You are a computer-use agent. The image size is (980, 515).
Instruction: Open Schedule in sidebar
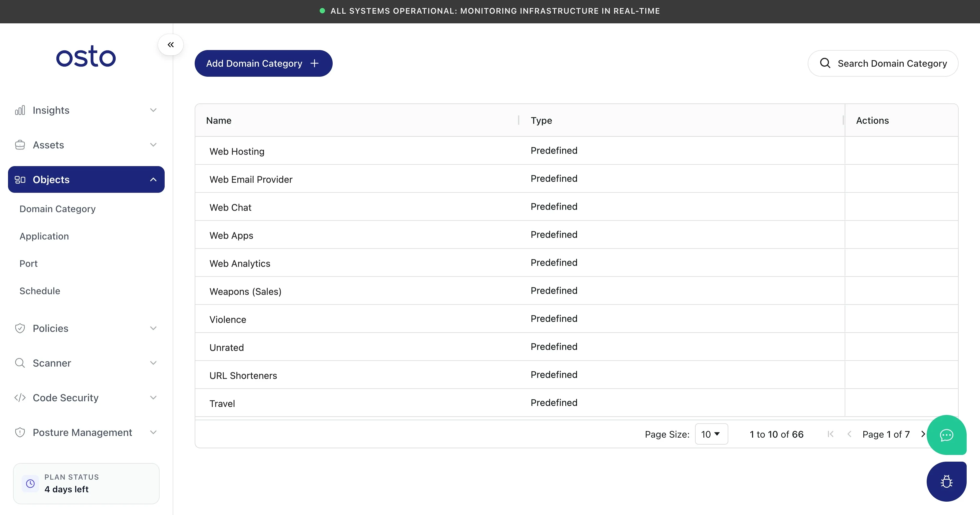pyautogui.click(x=40, y=291)
